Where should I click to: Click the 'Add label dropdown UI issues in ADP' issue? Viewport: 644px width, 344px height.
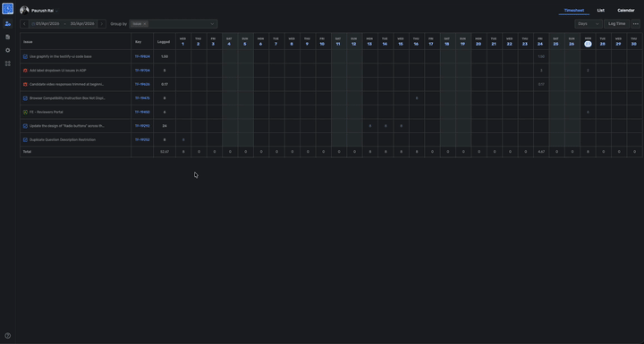coord(58,71)
